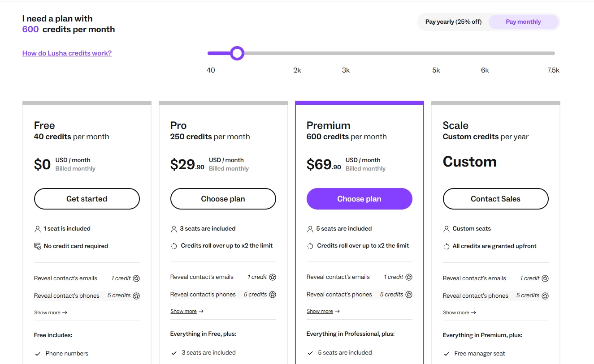Click the seat icon in Premium plan
The image size is (594, 364).
pyautogui.click(x=310, y=229)
